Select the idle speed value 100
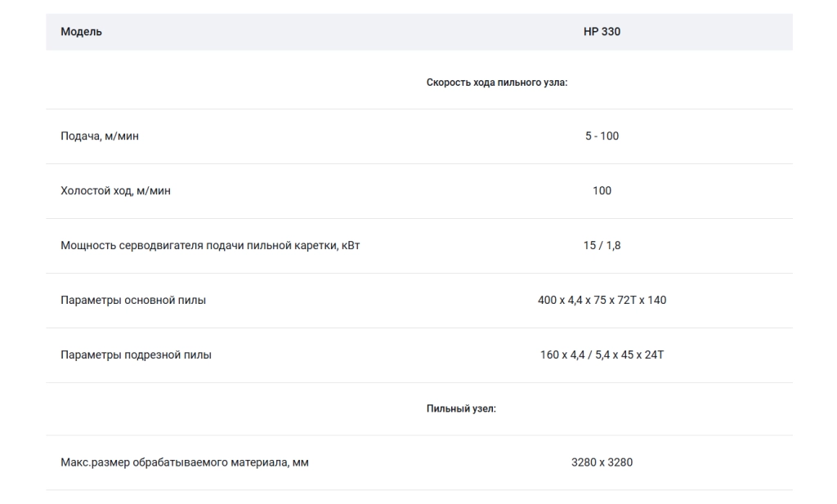Screen dimensions: 837x504 coord(602,191)
